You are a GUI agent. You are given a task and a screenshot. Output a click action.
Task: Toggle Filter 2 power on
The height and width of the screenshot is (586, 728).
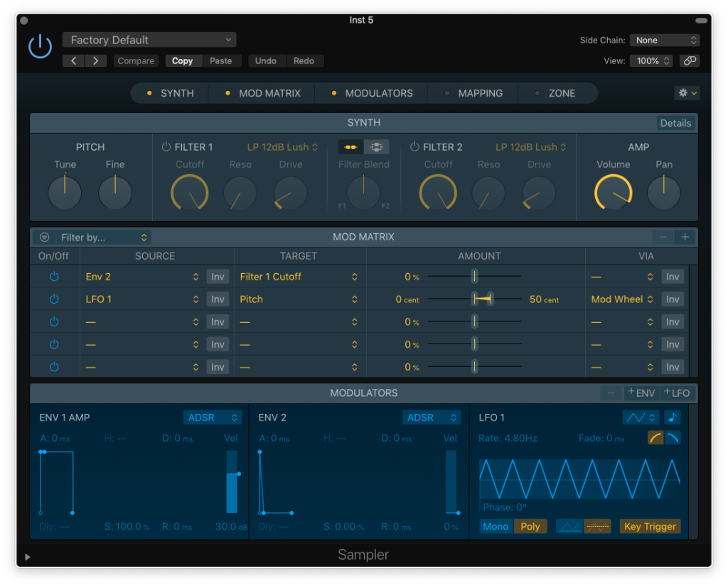(x=414, y=147)
